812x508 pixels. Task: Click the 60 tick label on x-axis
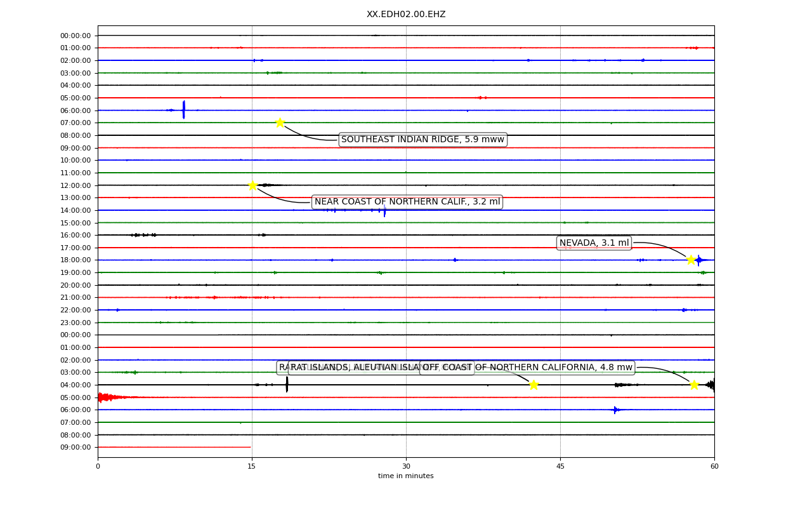pos(714,467)
